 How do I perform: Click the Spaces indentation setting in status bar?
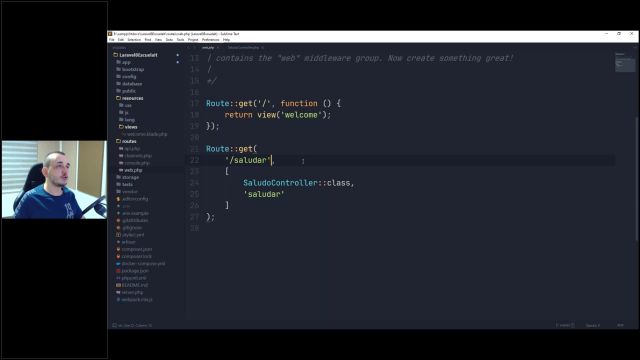tap(593, 325)
